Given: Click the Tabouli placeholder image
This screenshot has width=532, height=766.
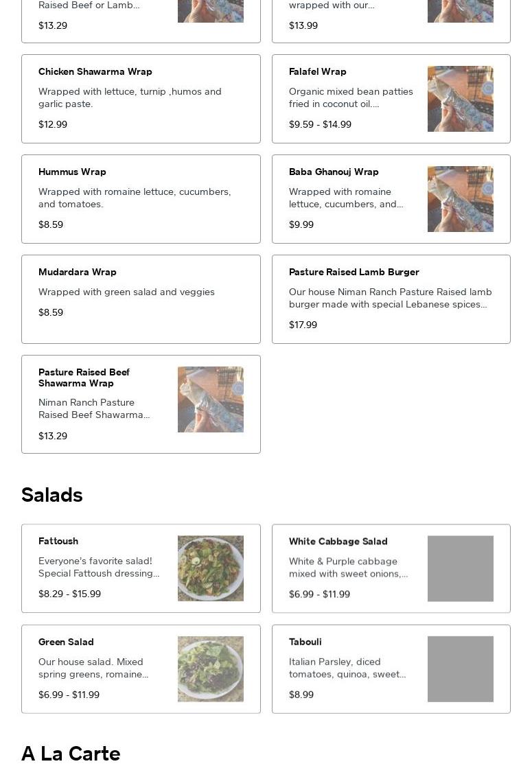Looking at the screenshot, I should [460, 669].
